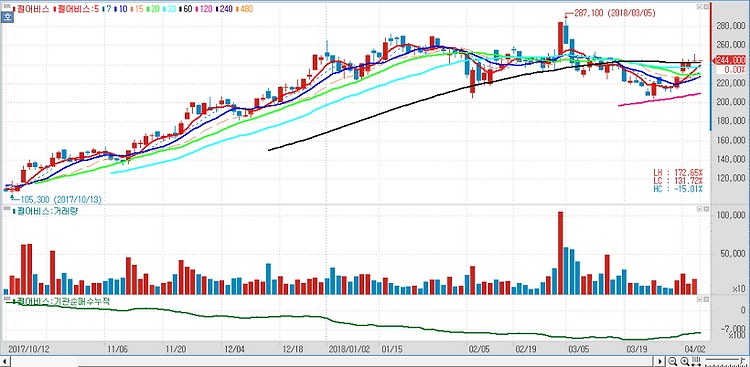
Task: Select the 33-day moving average legend
Action: 170,9
